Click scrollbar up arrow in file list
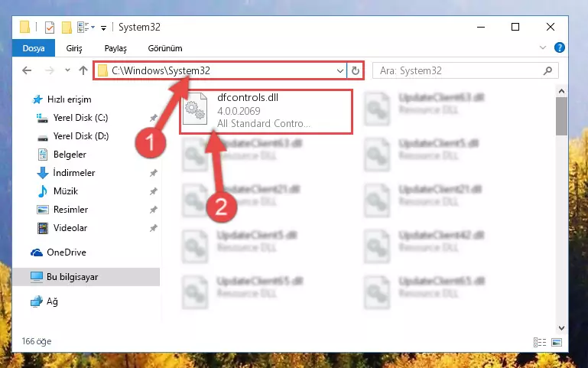Image resolution: width=588 pixels, height=368 pixels. (x=561, y=91)
